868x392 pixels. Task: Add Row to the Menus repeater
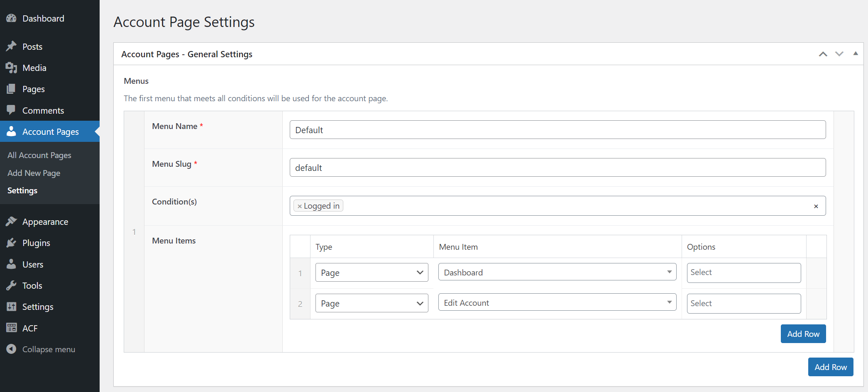[x=831, y=367]
